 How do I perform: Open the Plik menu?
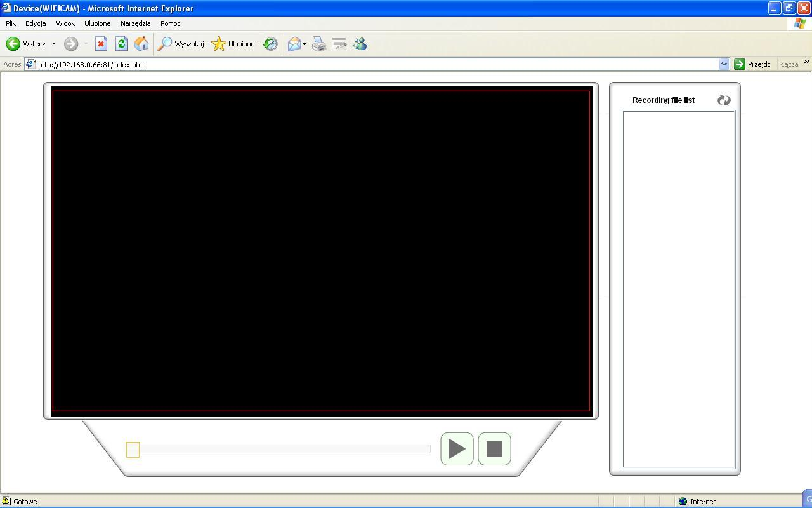pos(11,23)
